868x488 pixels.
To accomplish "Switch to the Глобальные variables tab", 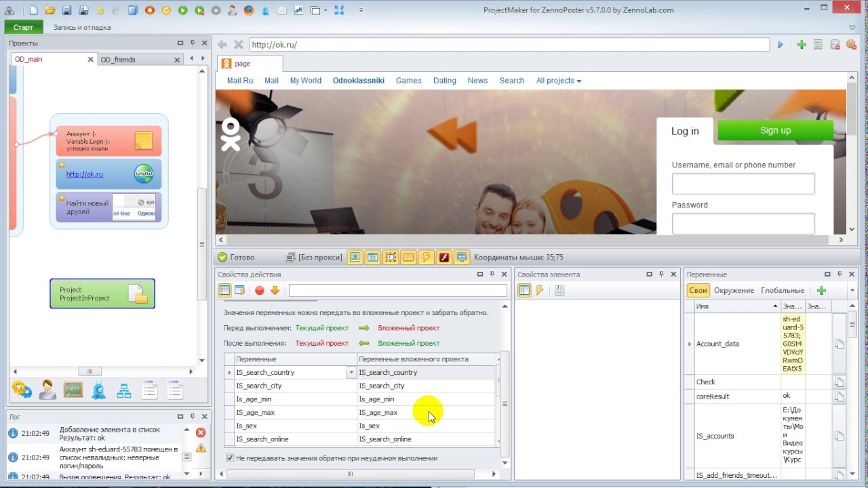I will click(783, 290).
